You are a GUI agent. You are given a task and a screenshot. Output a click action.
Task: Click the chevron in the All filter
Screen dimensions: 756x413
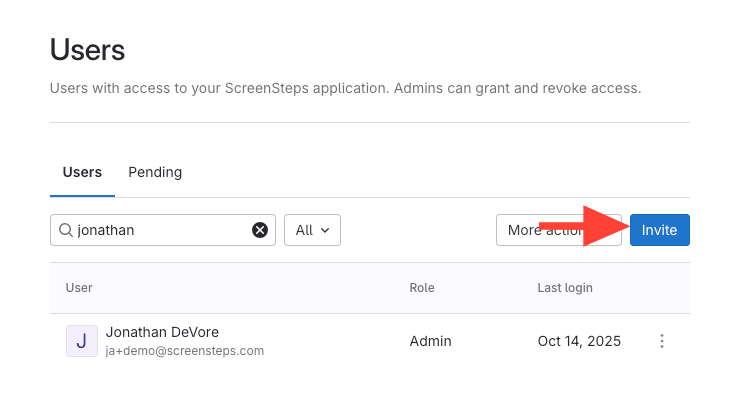click(x=326, y=231)
